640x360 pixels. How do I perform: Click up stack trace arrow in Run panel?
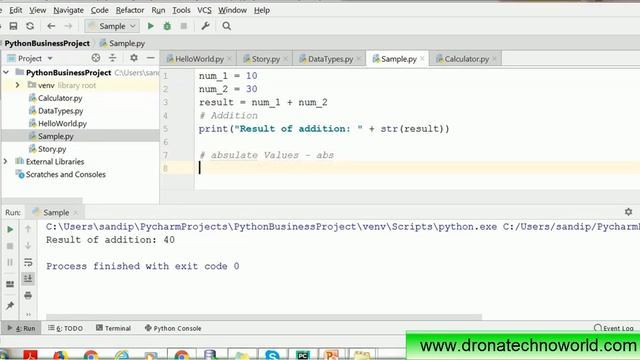click(x=28, y=229)
